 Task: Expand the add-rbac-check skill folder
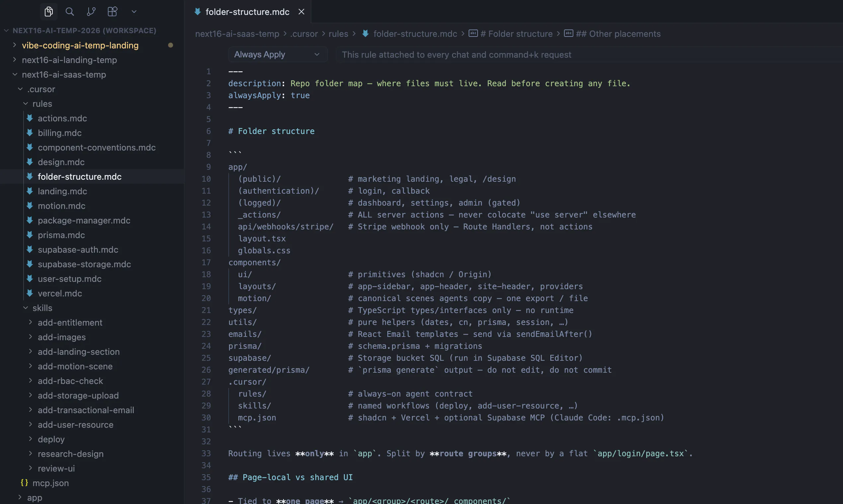70,381
